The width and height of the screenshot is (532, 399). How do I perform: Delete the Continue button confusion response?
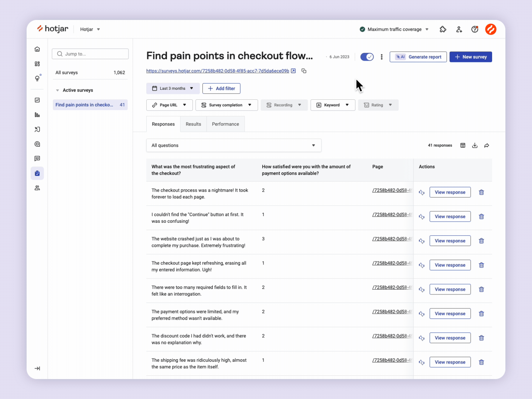pyautogui.click(x=481, y=216)
